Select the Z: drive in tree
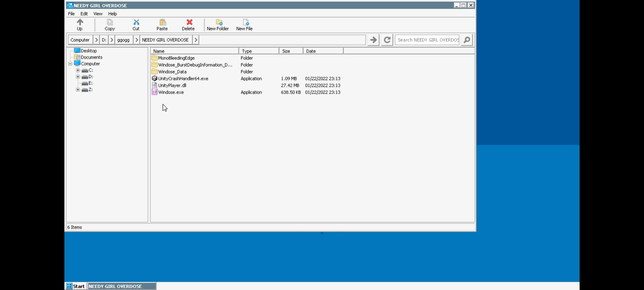 tap(90, 89)
